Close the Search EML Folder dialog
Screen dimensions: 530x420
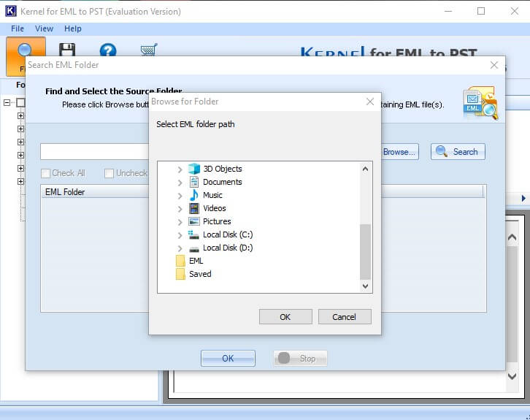494,65
